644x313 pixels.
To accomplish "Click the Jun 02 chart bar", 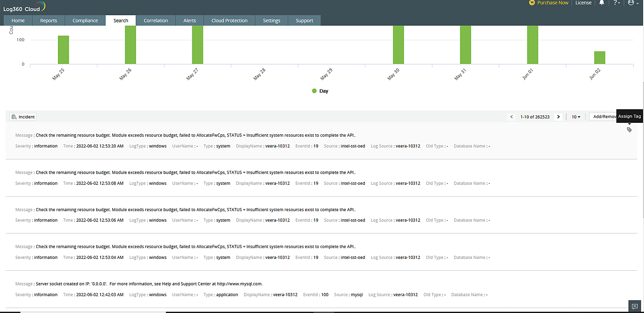I will click(600, 58).
